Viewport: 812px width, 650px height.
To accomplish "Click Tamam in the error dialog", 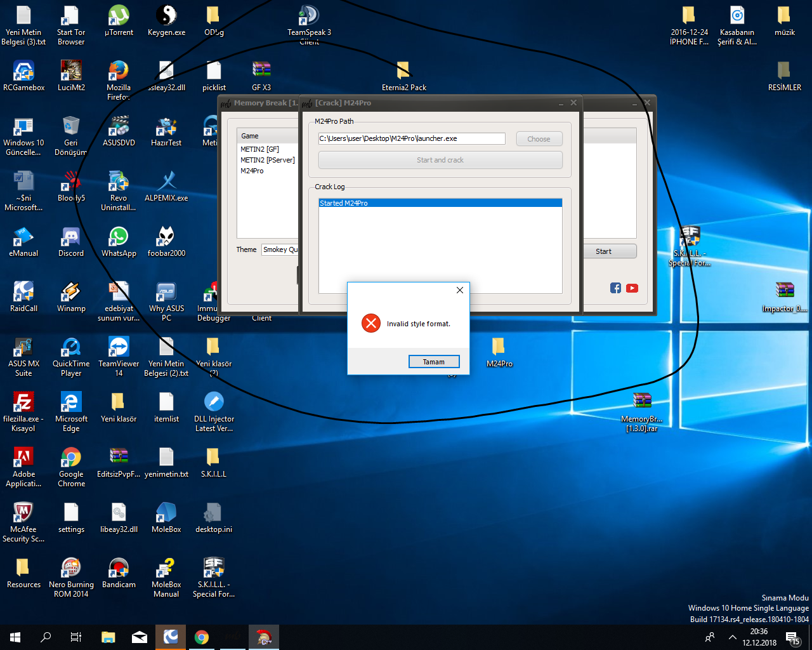I will point(434,362).
